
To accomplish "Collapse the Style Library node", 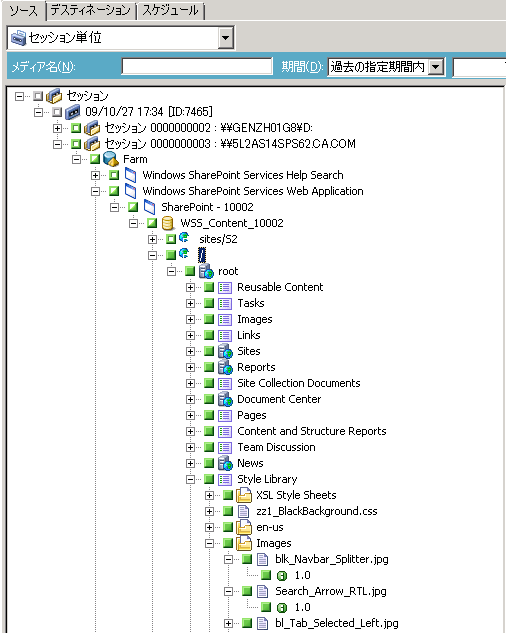I will pos(190,479).
